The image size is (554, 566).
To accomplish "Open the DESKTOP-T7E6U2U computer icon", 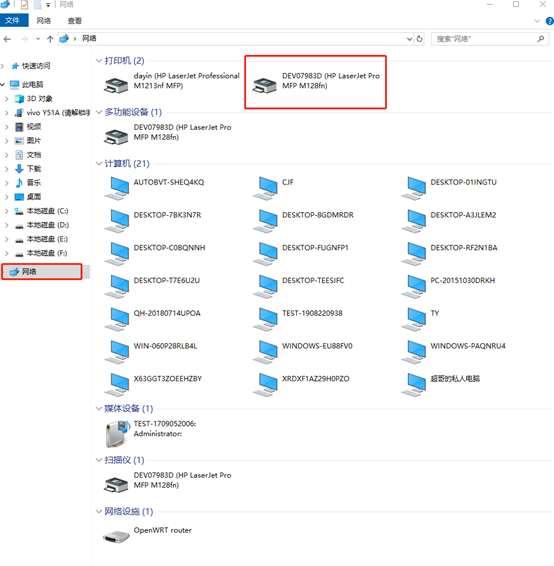I will pos(117,287).
